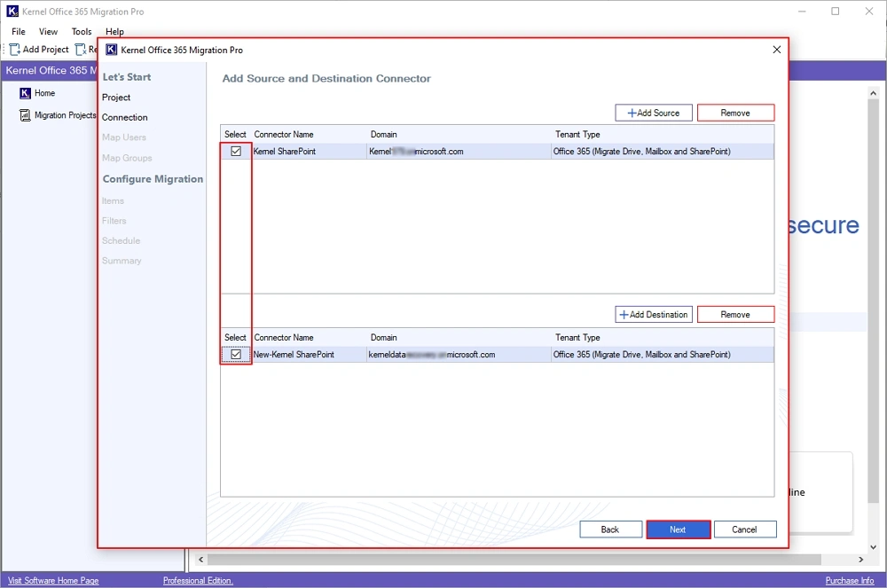Open Visit Software Home Page link

pos(53,581)
